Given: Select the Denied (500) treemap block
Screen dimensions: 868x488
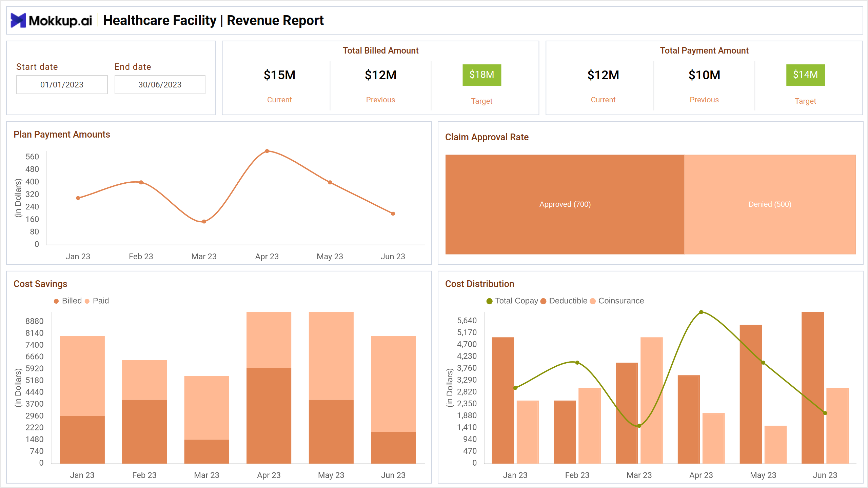Looking at the screenshot, I should click(x=770, y=204).
